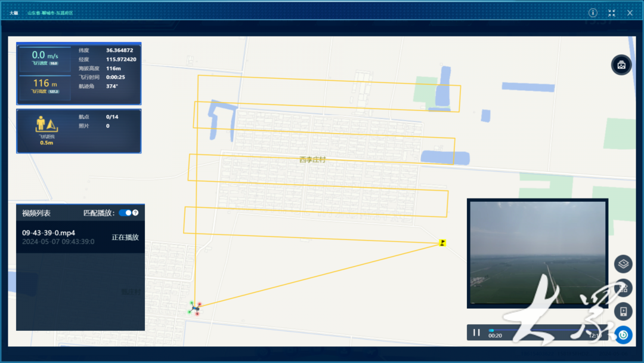This screenshot has width=644, height=363.
Task: Open the map layers button
Action: click(624, 263)
